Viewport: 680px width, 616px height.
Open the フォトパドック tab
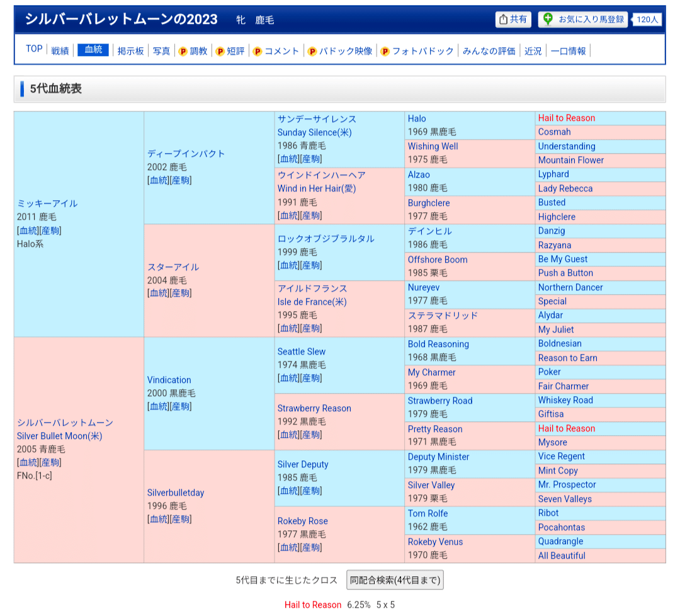point(423,51)
